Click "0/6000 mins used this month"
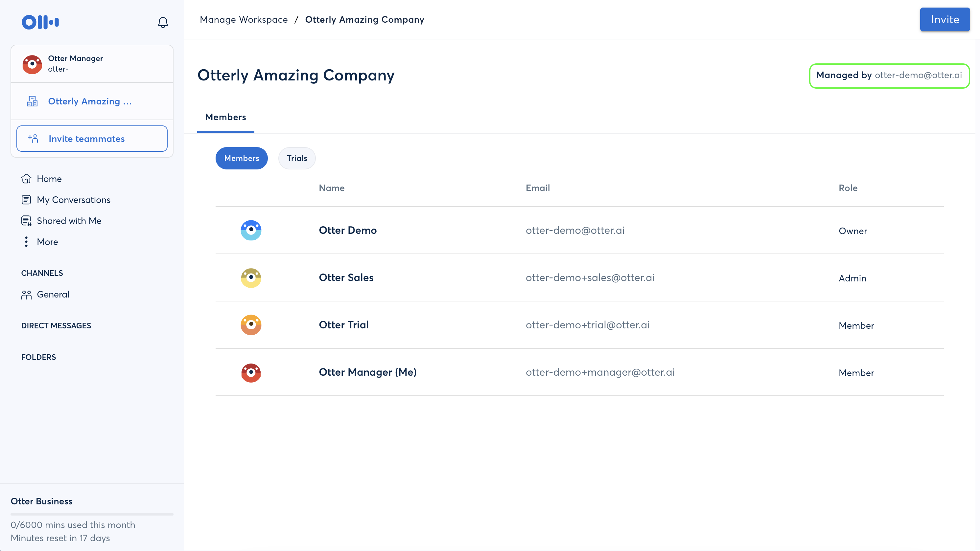The width and height of the screenshot is (980, 551). point(73,524)
